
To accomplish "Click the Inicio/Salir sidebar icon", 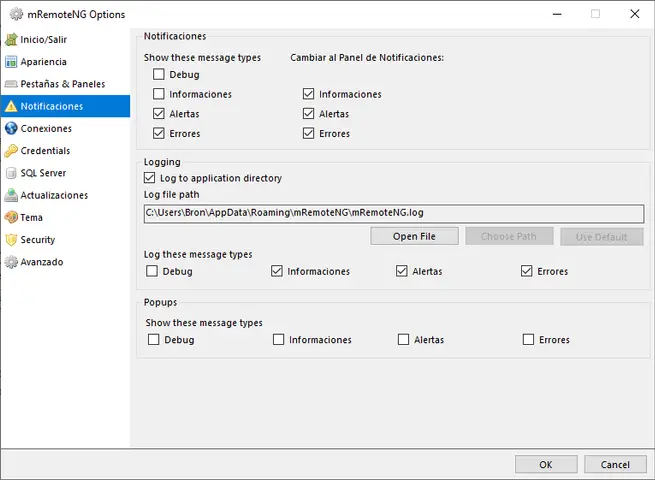I will pyautogui.click(x=11, y=40).
